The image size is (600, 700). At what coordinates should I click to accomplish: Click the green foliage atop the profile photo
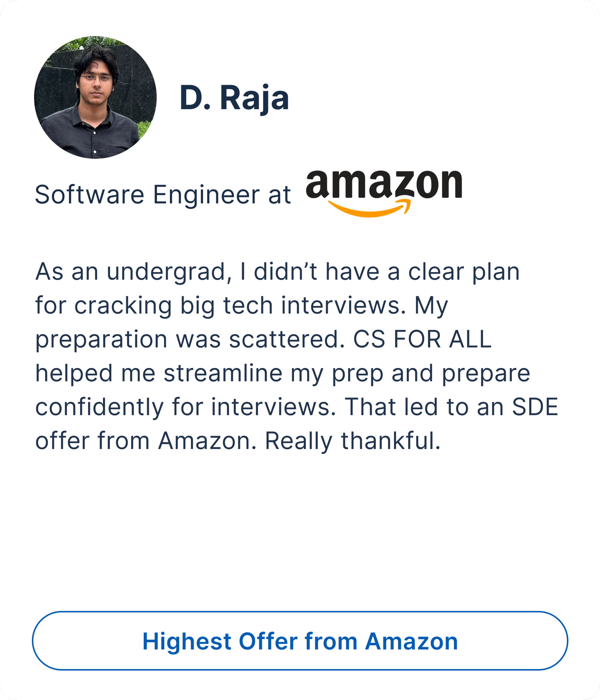pos(91,42)
